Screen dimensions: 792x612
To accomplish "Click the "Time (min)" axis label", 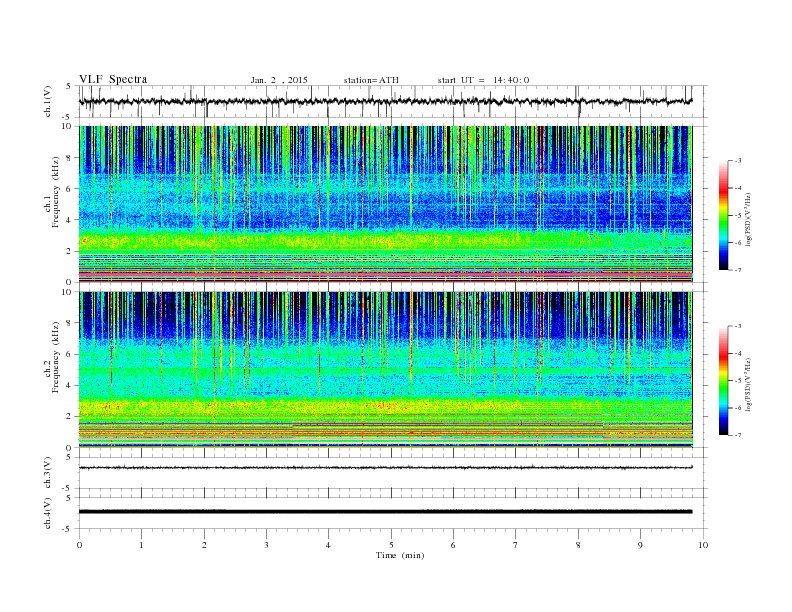I will [x=400, y=555].
